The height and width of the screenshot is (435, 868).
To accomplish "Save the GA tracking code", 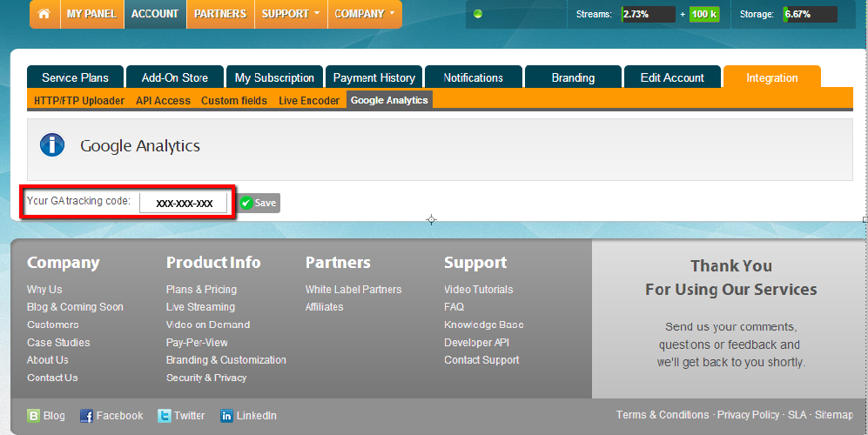I will 259,203.
